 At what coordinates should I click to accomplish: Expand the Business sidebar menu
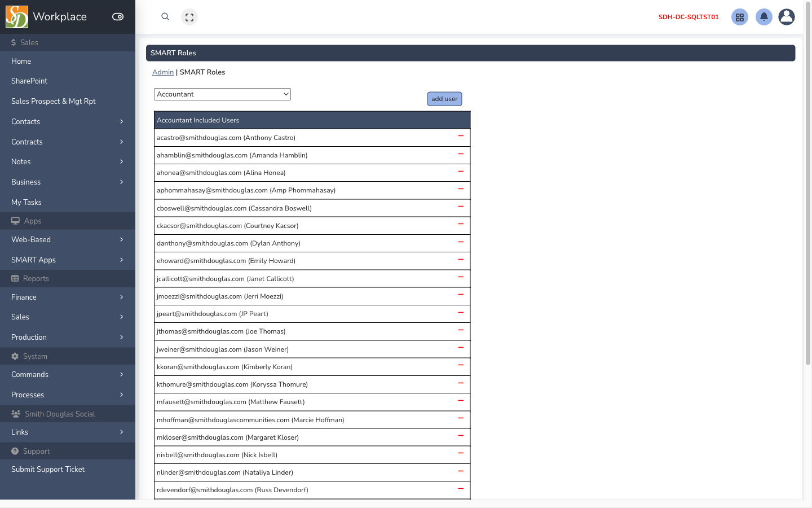(68, 182)
